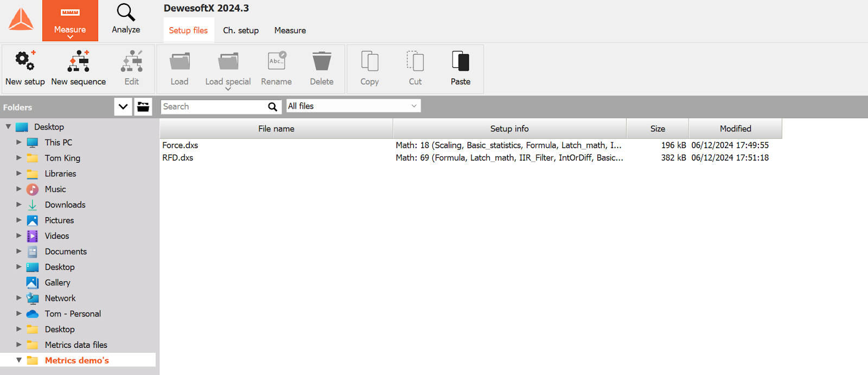Image resolution: width=868 pixels, height=375 pixels.
Task: Click the 382 kB size cell
Action: [x=673, y=158]
